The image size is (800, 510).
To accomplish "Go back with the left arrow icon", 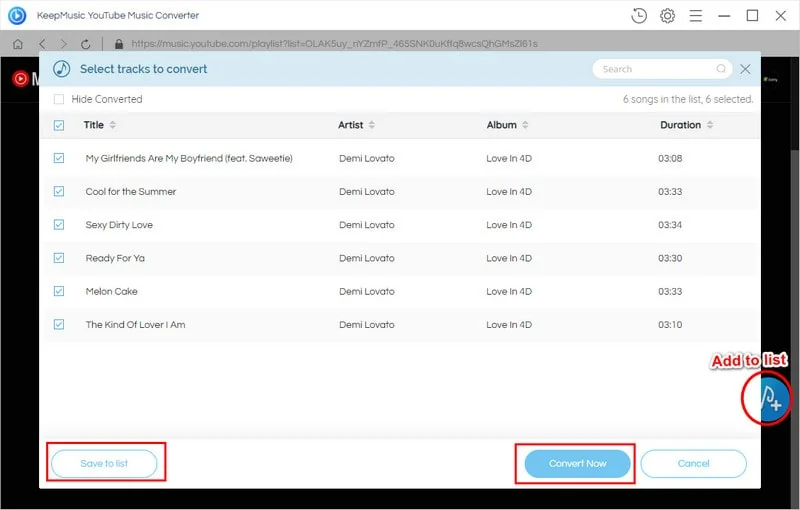I will (42, 44).
